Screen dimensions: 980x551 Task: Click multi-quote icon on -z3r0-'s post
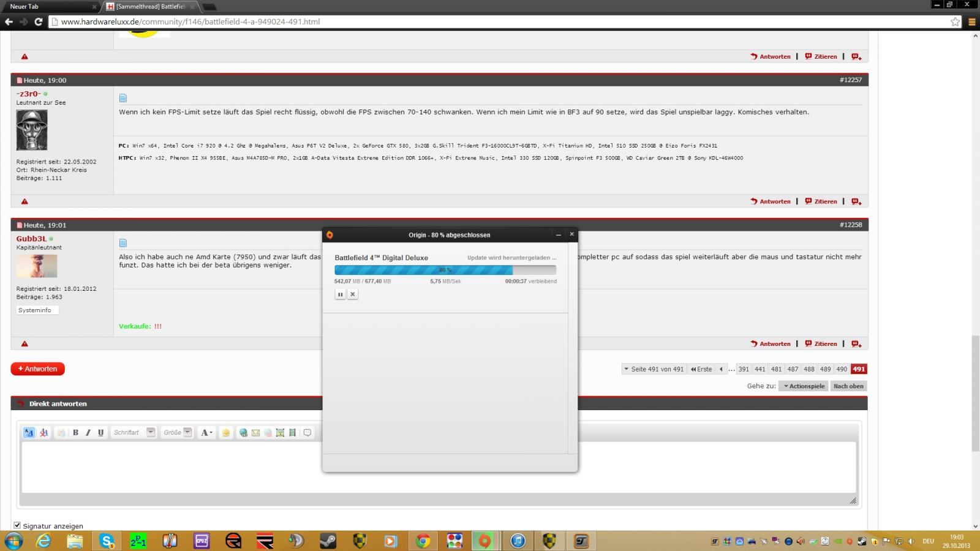point(856,201)
